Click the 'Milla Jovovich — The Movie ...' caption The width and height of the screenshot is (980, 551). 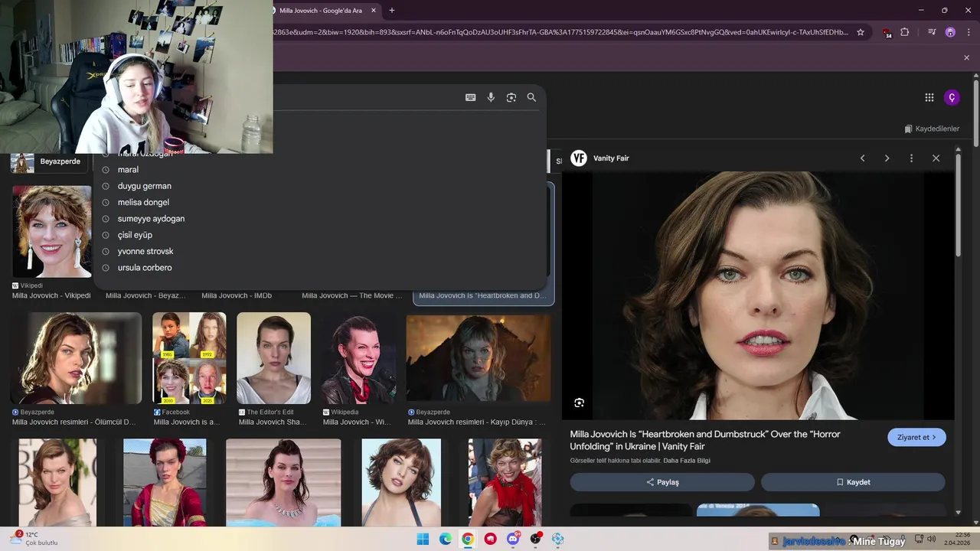click(x=352, y=295)
